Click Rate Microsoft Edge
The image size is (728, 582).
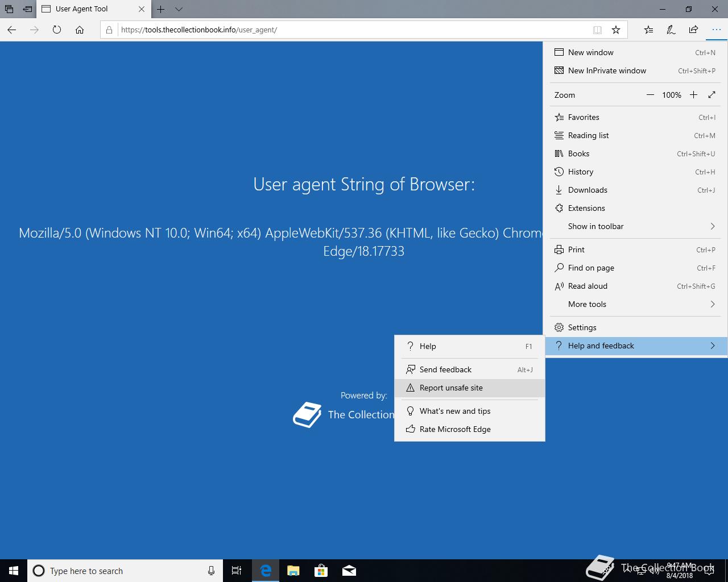click(470, 429)
